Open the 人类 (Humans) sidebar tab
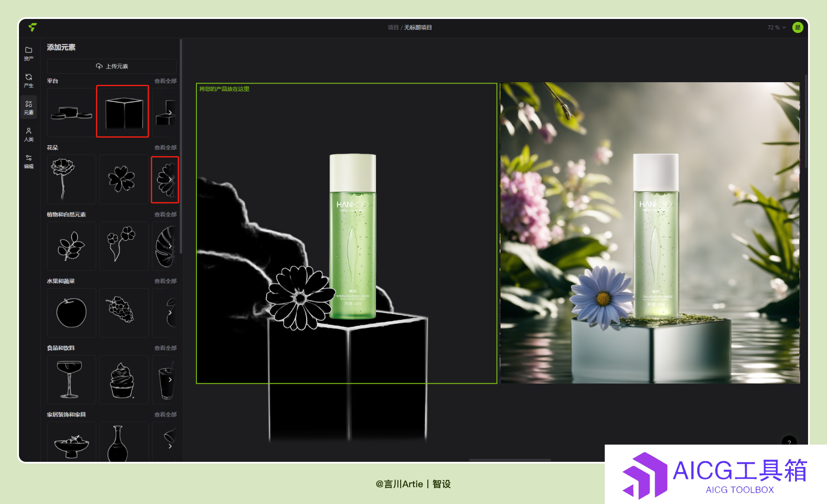This screenshot has height=504, width=827. (x=28, y=134)
